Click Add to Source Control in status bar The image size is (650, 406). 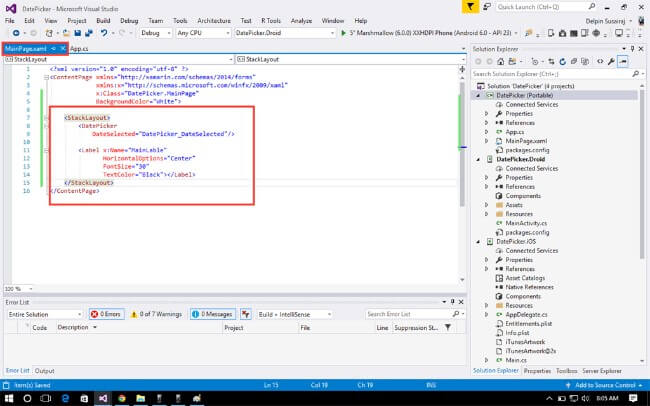[x=605, y=384]
